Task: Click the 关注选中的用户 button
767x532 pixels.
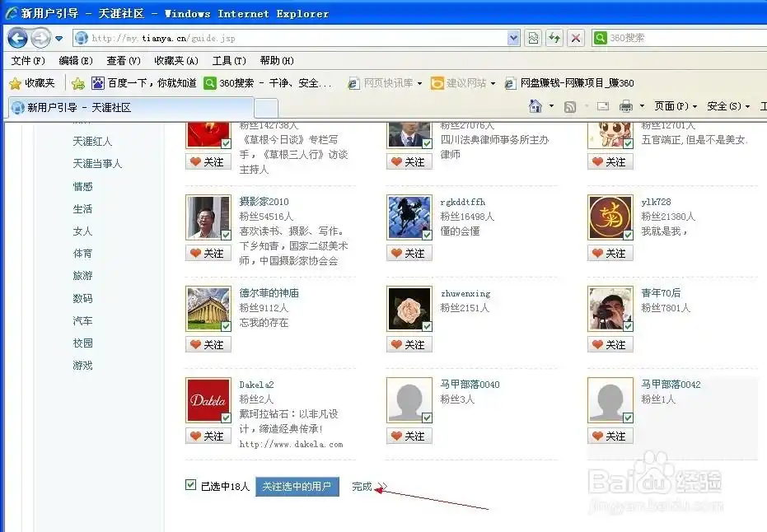Action: (x=297, y=487)
